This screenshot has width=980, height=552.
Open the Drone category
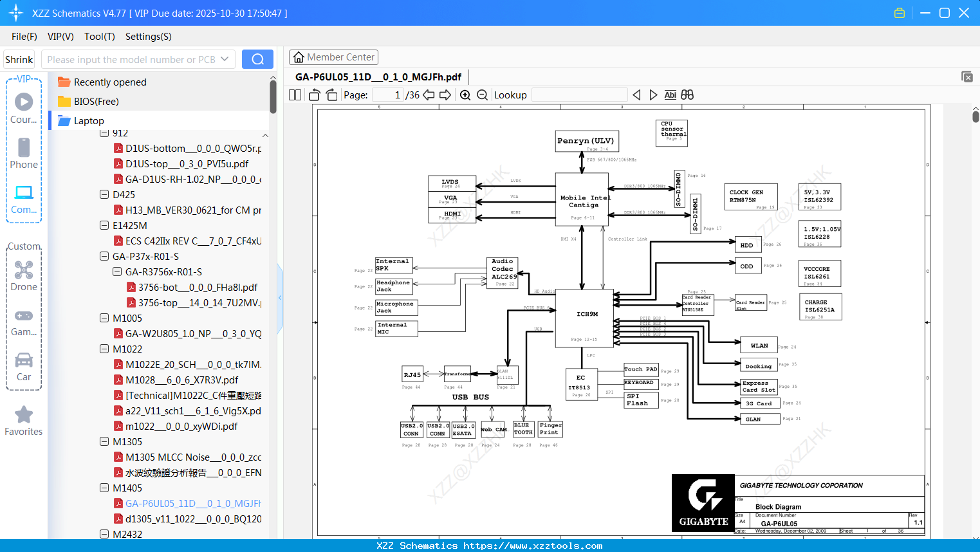[24, 275]
